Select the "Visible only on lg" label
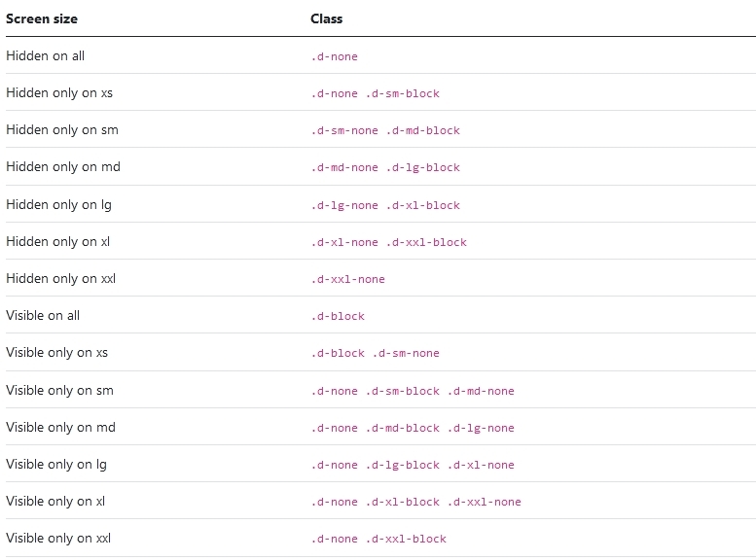Screen dimensions: 756x560 [56, 465]
